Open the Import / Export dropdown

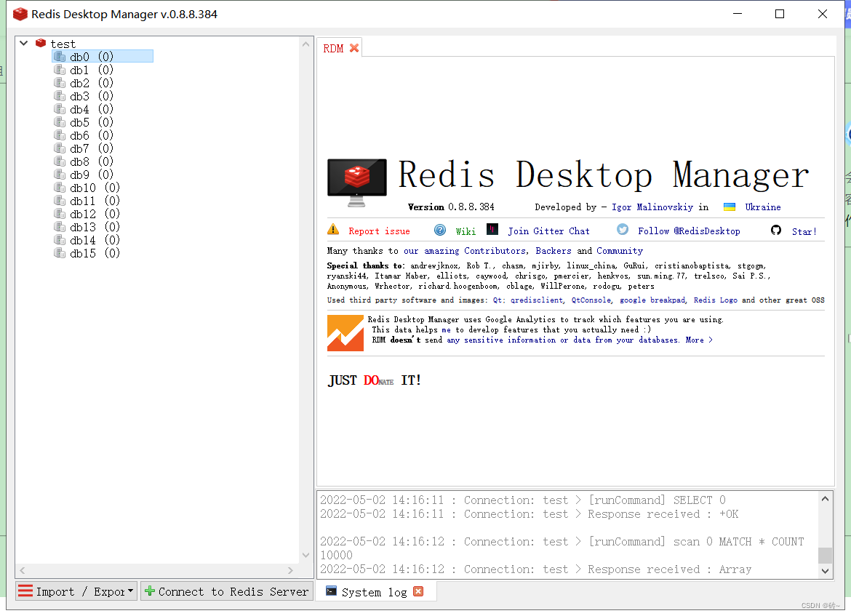(x=76, y=591)
